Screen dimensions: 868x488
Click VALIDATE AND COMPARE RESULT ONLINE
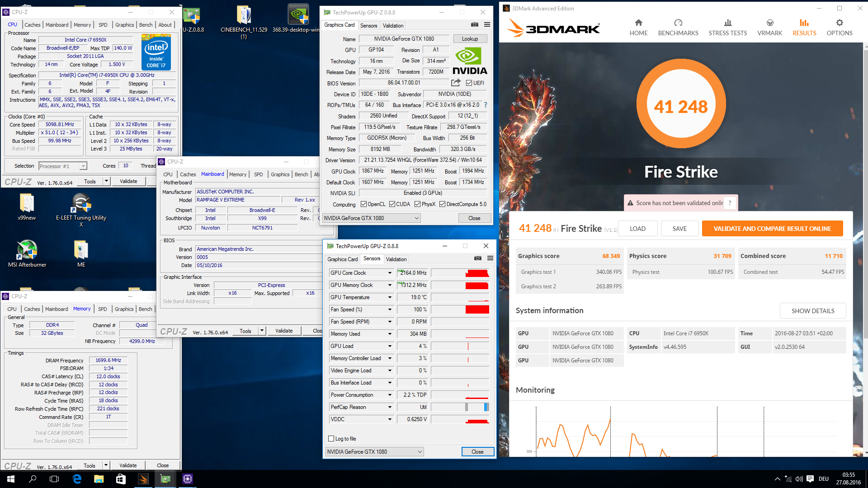pos(772,229)
